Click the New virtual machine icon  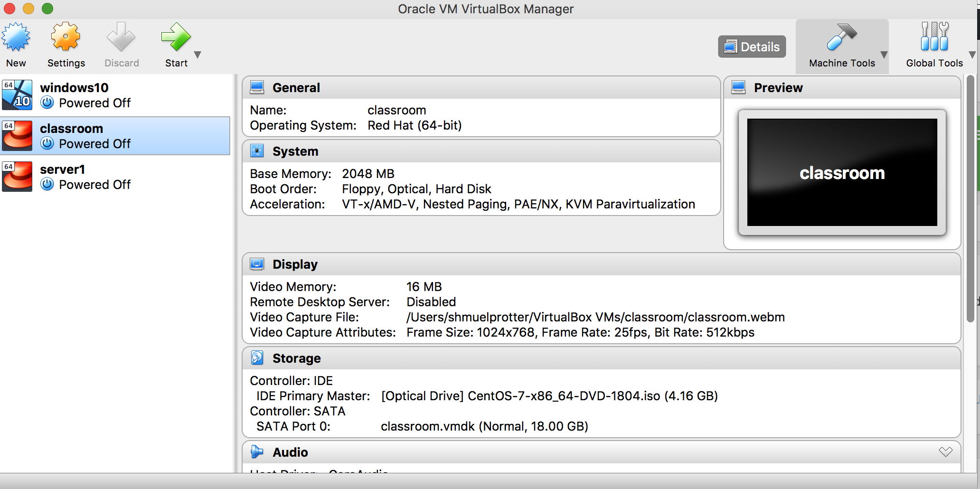point(16,37)
